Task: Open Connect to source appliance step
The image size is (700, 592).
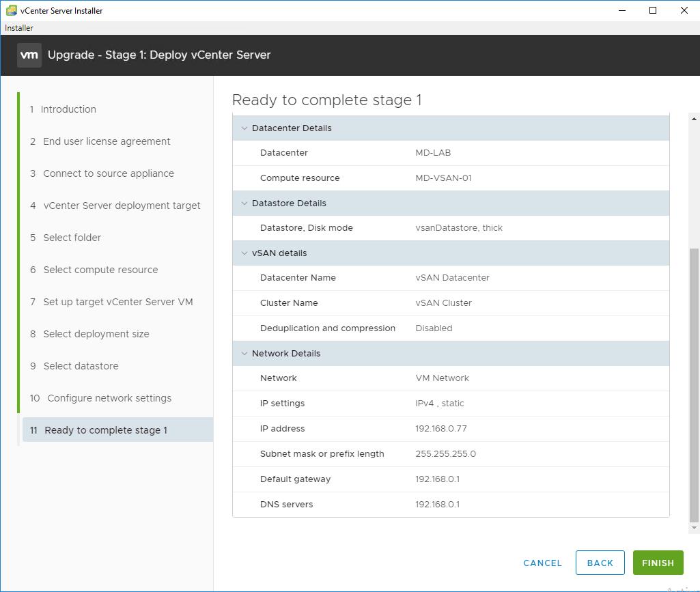Action: [102, 173]
